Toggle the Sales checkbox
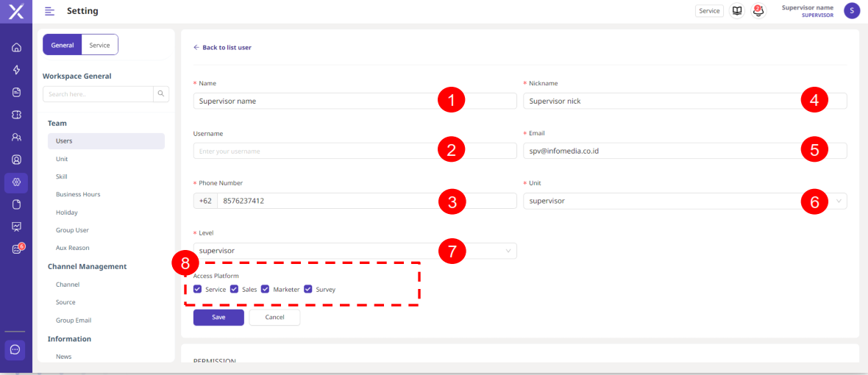This screenshot has height=375, width=868. coord(235,289)
